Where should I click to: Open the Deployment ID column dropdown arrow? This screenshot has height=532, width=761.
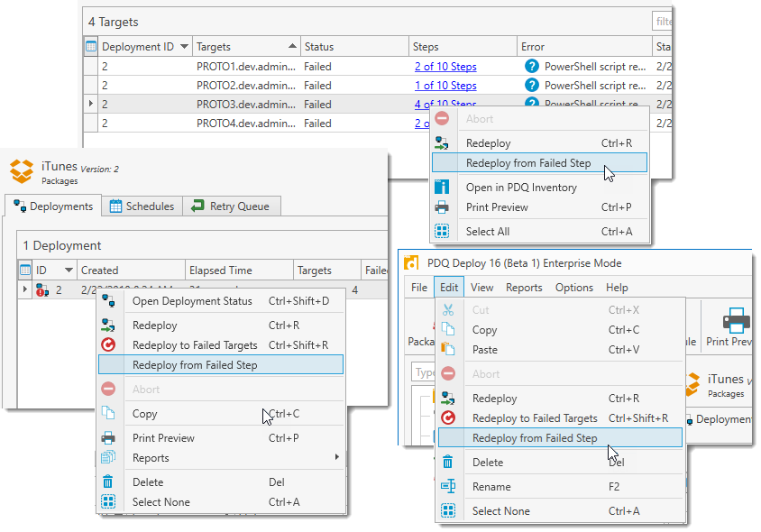(x=184, y=47)
